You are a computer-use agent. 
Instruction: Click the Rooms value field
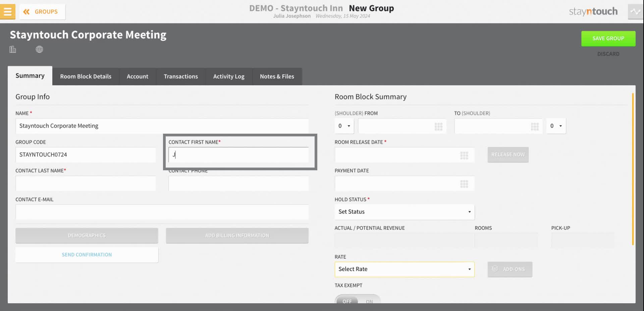(x=506, y=240)
